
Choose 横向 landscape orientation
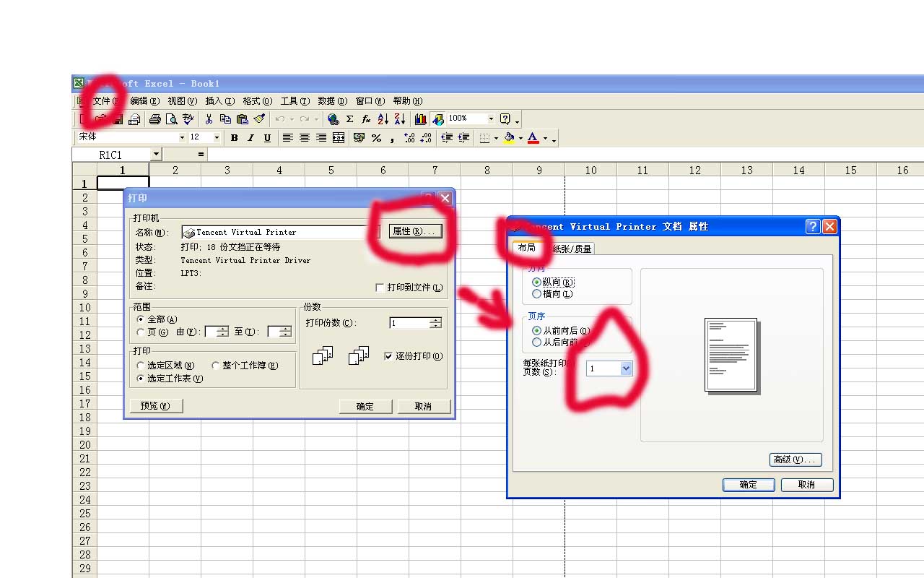coord(536,294)
